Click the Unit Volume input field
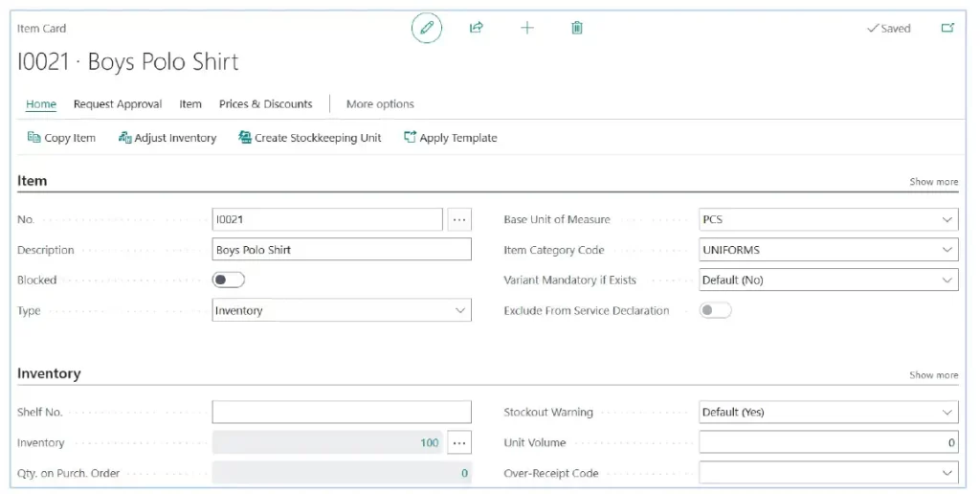Image resolution: width=980 pixels, height=494 pixels. [x=828, y=442]
